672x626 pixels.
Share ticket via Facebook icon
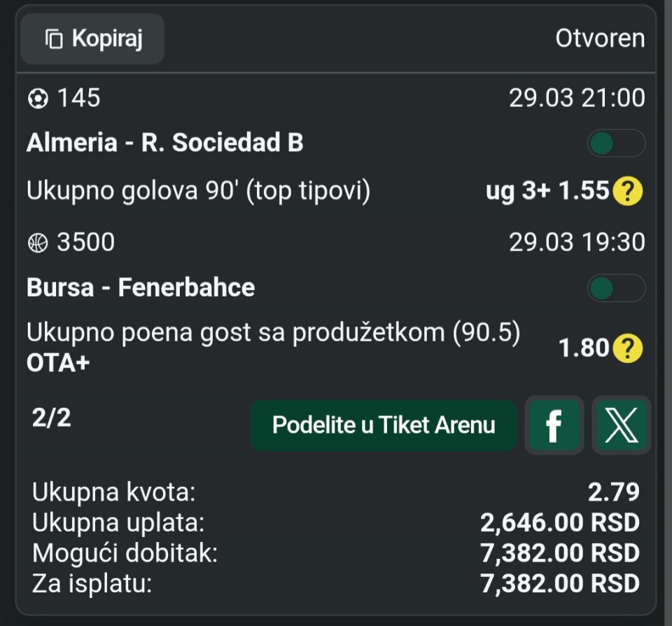[x=554, y=425]
